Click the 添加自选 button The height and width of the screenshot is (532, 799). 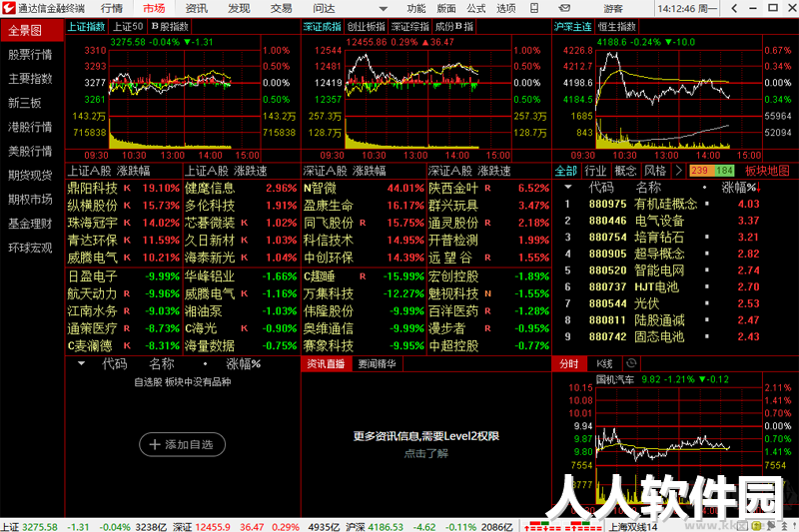pos(183,444)
